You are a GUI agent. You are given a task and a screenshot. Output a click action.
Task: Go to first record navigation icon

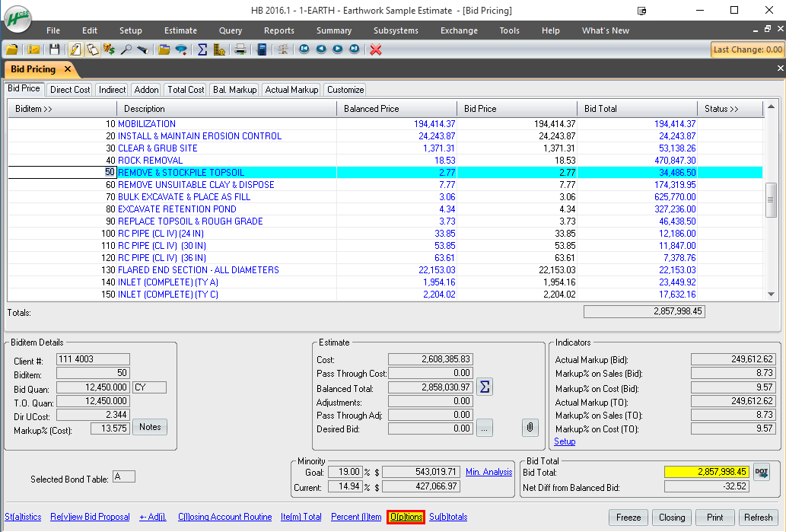click(x=304, y=49)
